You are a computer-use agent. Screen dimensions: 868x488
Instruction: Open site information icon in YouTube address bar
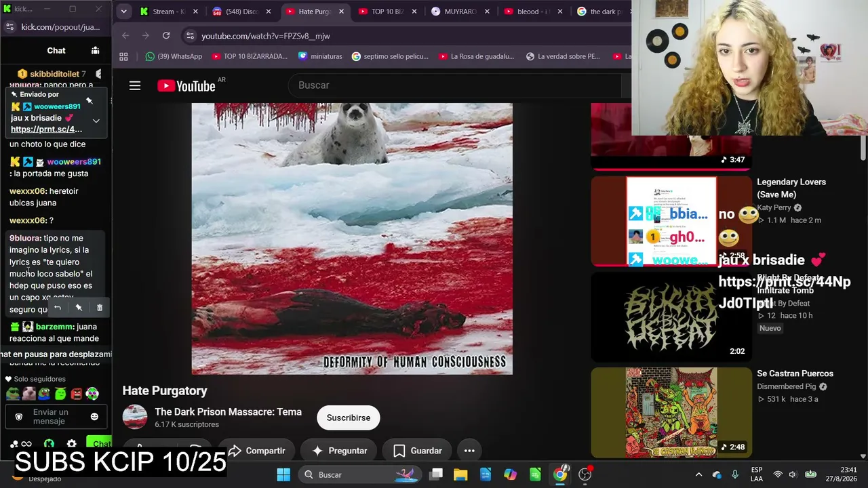(190, 35)
